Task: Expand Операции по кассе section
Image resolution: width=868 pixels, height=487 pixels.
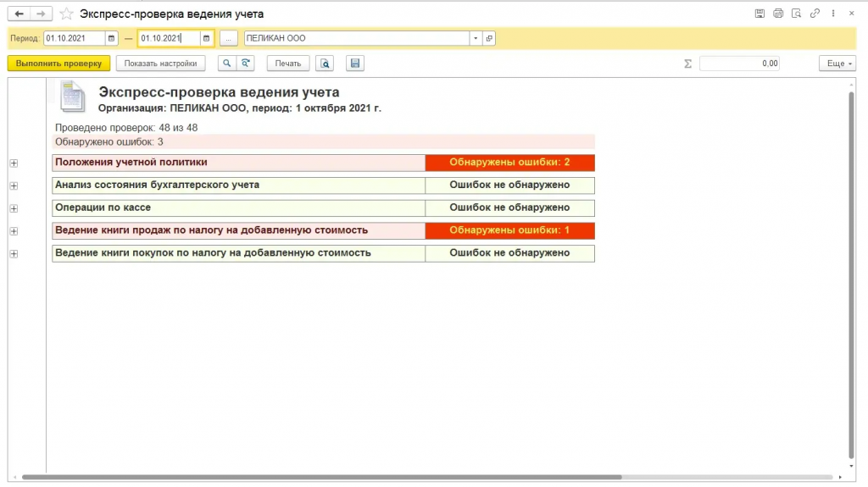Action: 14,208
